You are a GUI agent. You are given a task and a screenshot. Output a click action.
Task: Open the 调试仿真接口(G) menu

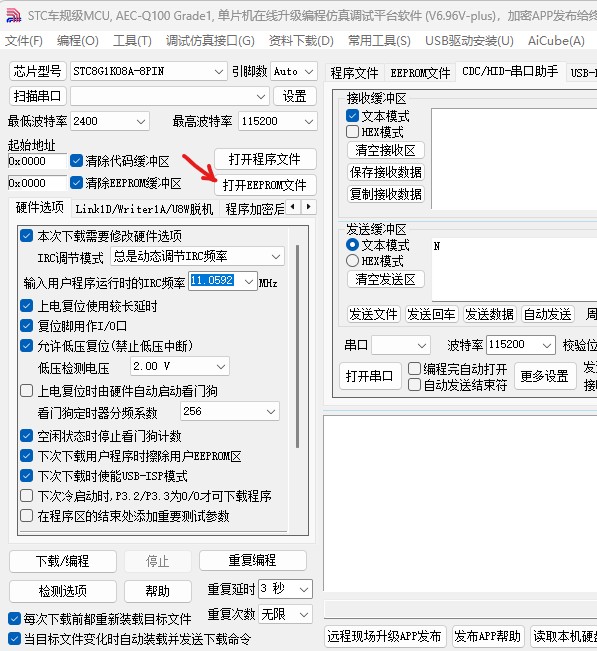(210, 41)
